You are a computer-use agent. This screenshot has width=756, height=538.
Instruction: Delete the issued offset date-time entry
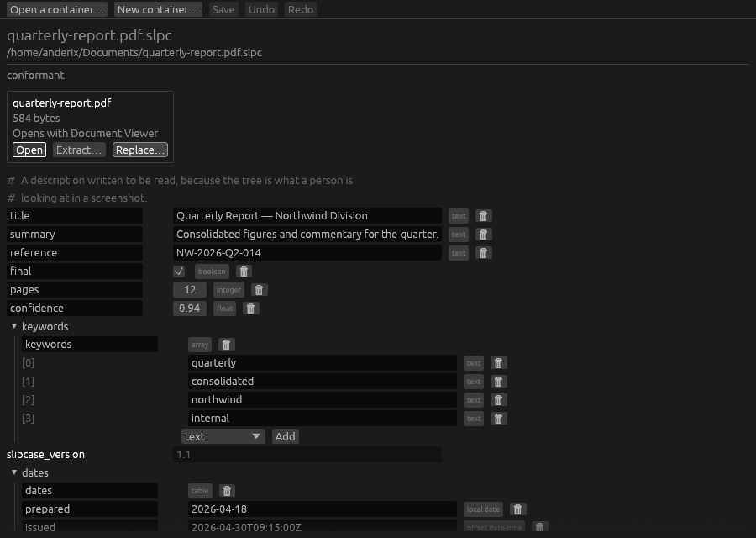[x=539, y=527]
